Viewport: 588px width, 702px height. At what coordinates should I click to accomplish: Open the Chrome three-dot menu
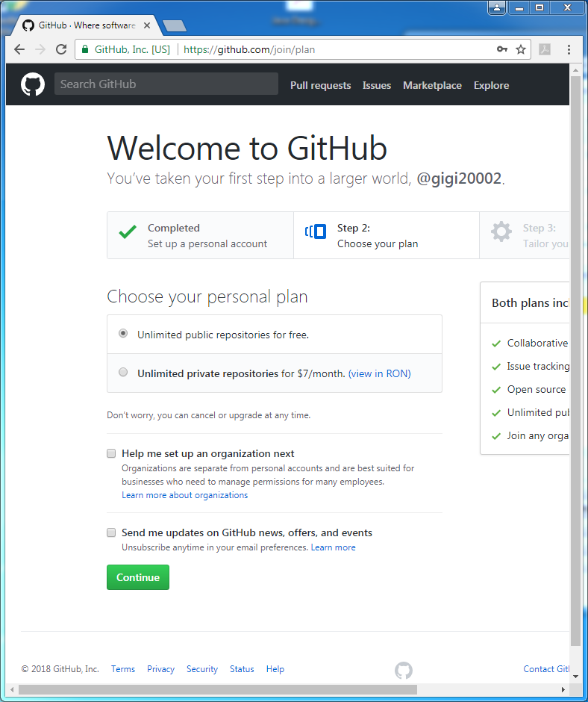569,49
